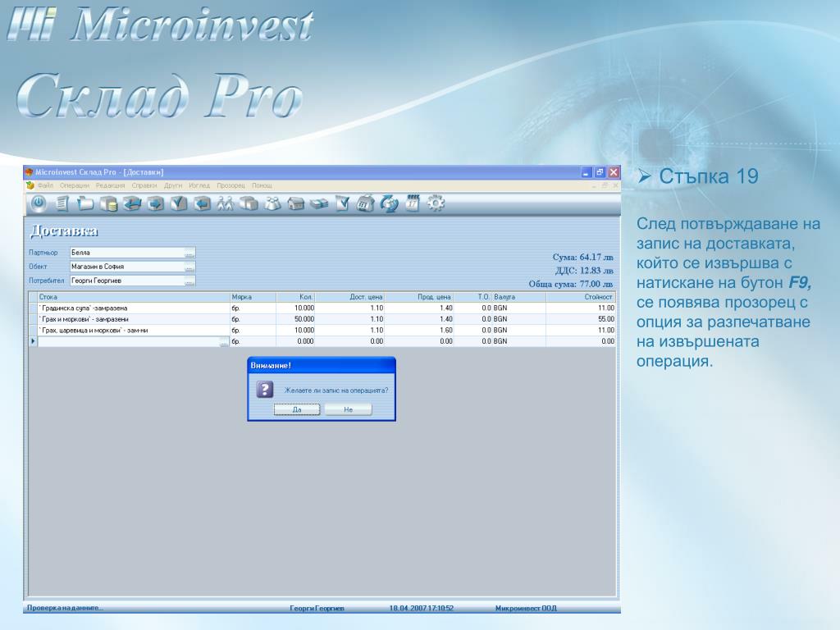
Task: Click the circular refresh arrows icon
Action: (x=389, y=203)
